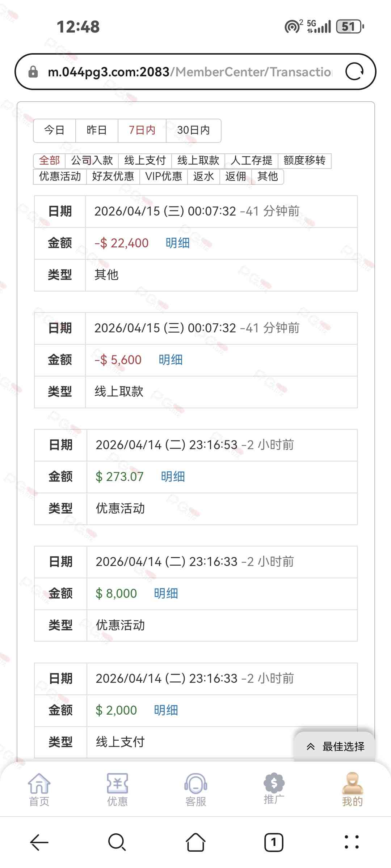Go back with the browser arrow
This screenshot has width=391, height=868.
pyautogui.click(x=39, y=843)
